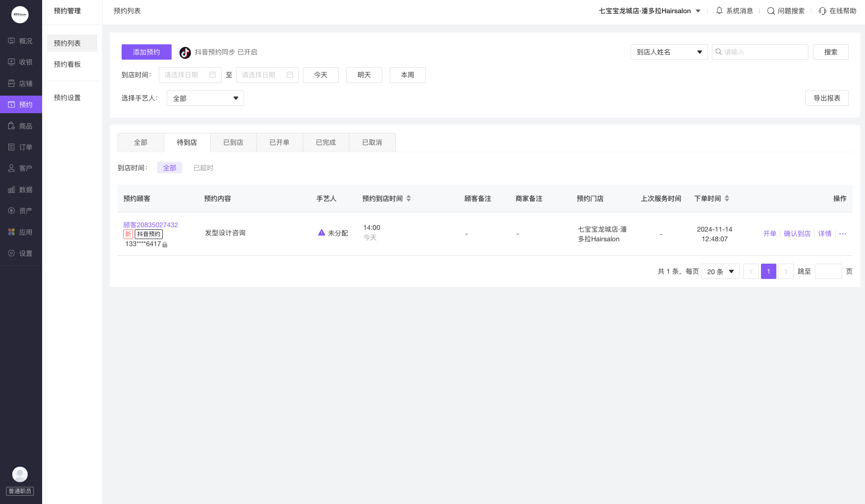Click the store logo at top-left
Viewport: 865px width, 504px height.
(20, 14)
